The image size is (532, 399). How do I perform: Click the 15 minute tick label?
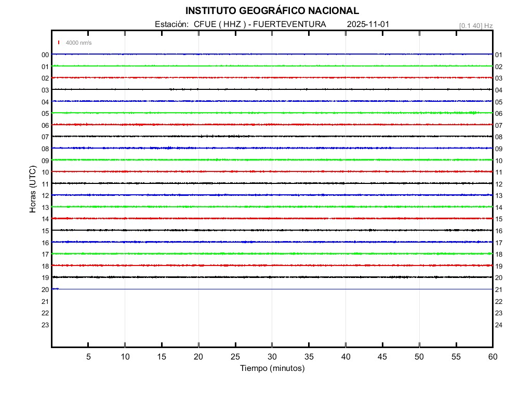[x=162, y=356]
